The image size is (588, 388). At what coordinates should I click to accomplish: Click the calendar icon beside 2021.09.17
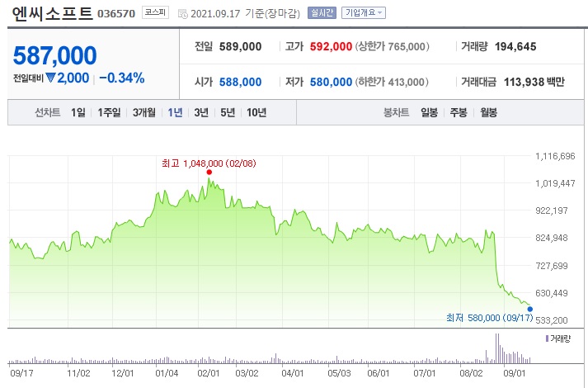point(182,14)
